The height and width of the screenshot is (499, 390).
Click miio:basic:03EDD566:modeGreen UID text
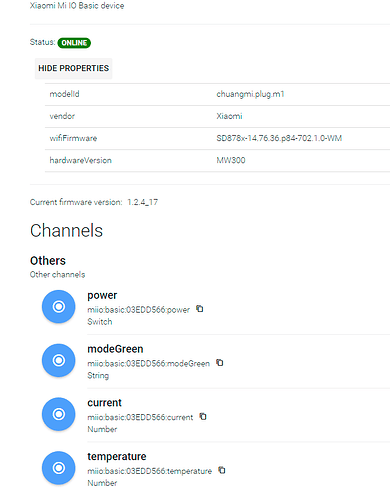tap(149, 363)
